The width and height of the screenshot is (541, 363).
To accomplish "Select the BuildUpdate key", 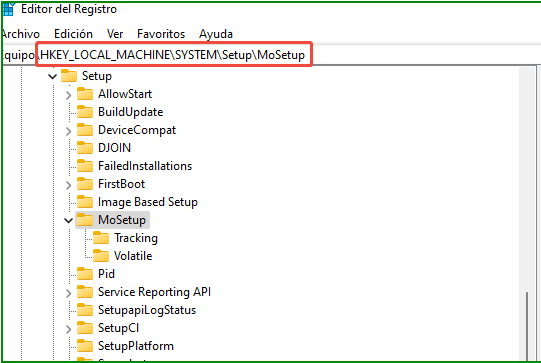I will [x=130, y=112].
